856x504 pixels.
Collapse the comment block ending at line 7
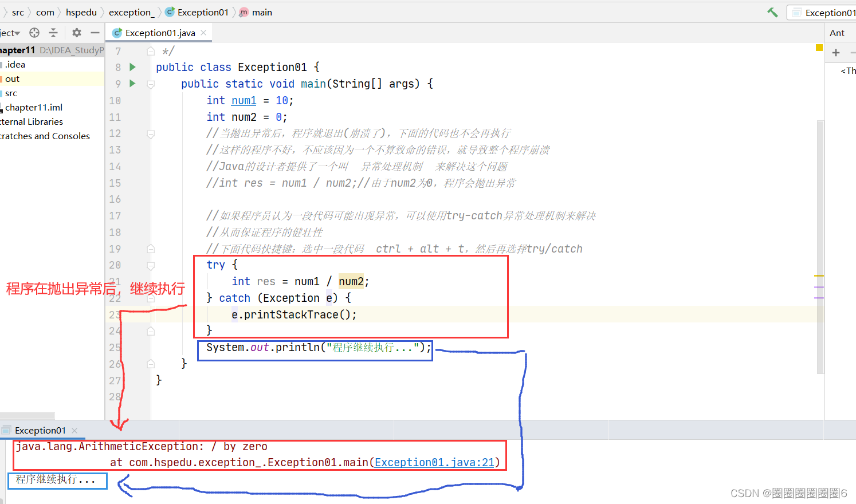click(x=151, y=51)
